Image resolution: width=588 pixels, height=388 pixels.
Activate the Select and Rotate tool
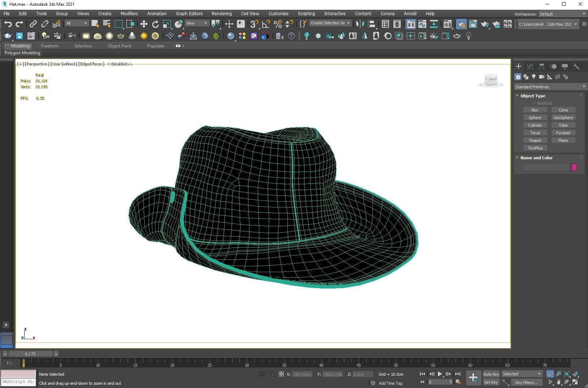click(x=155, y=24)
